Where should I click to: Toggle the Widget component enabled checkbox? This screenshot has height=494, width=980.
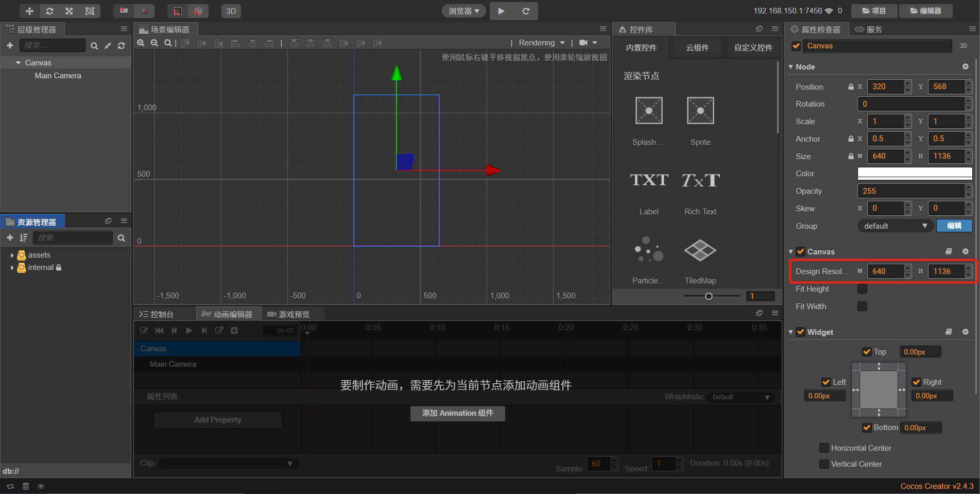coord(800,332)
